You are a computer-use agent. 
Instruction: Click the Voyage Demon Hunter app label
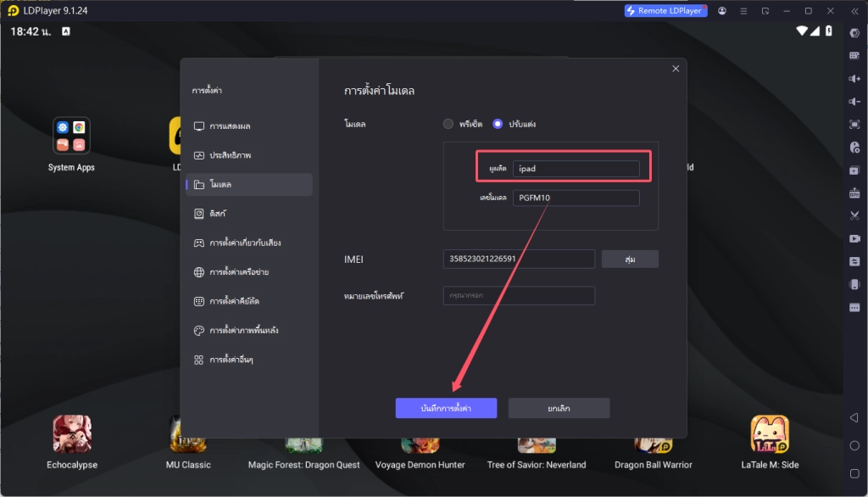click(x=420, y=465)
